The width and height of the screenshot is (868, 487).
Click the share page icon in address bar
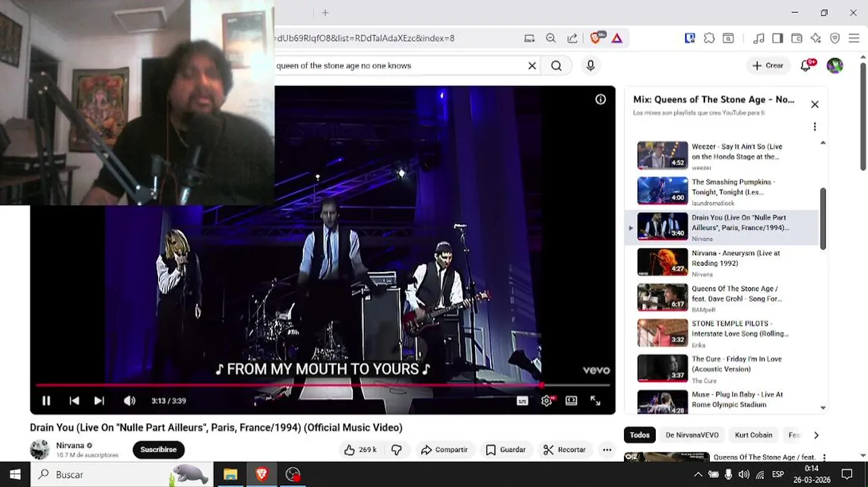572,39
